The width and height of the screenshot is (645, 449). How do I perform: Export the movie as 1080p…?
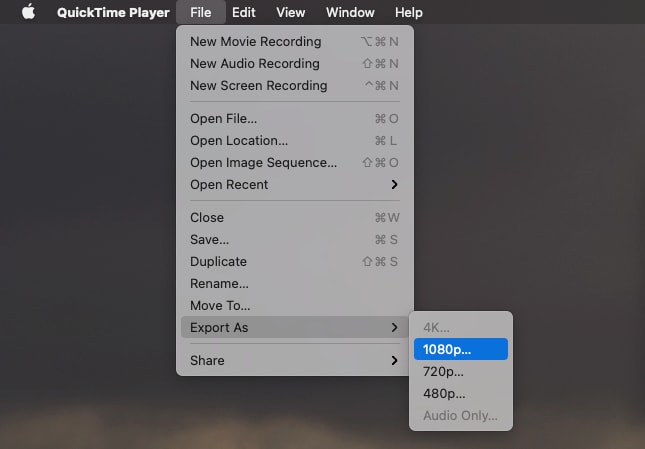pos(461,349)
